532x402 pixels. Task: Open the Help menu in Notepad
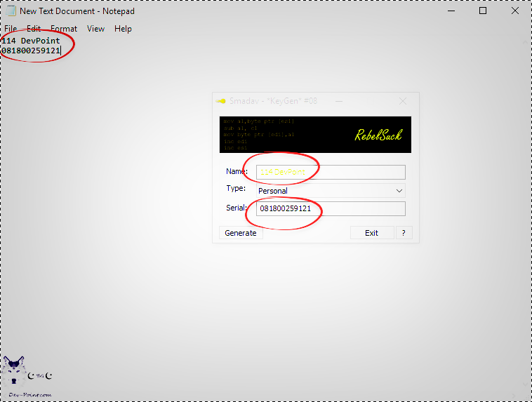(123, 29)
